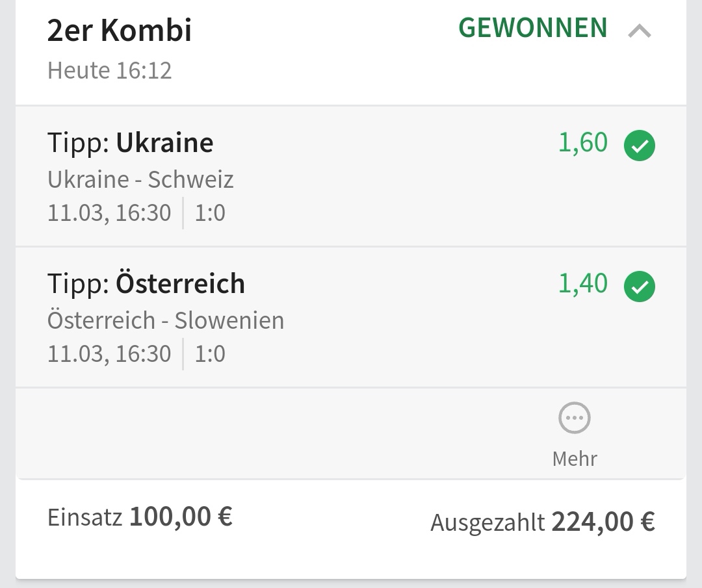This screenshot has width=702, height=588.
Task: Open the Tipp: Ukraine selection
Action: click(x=130, y=143)
